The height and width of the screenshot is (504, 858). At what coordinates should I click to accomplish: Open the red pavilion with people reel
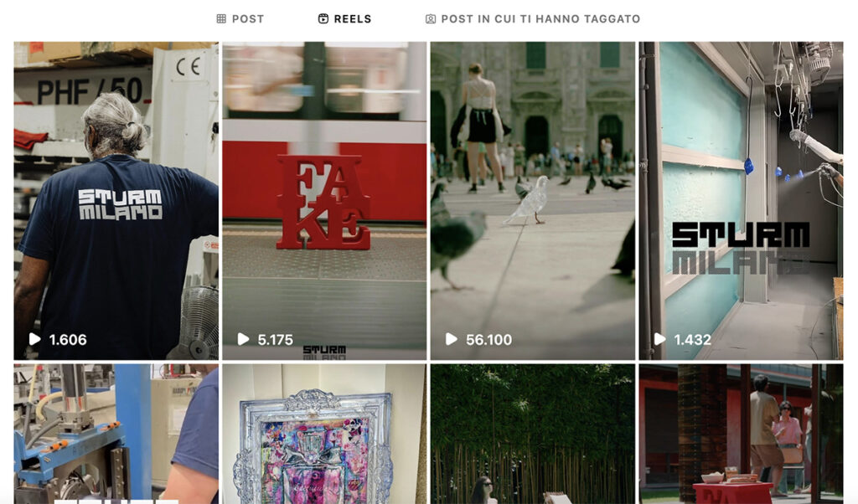(x=741, y=434)
